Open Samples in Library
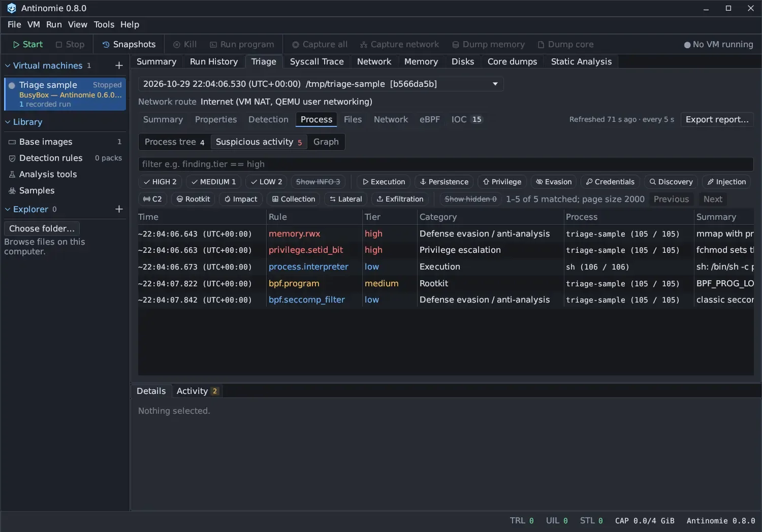The image size is (762, 532). coord(65,190)
